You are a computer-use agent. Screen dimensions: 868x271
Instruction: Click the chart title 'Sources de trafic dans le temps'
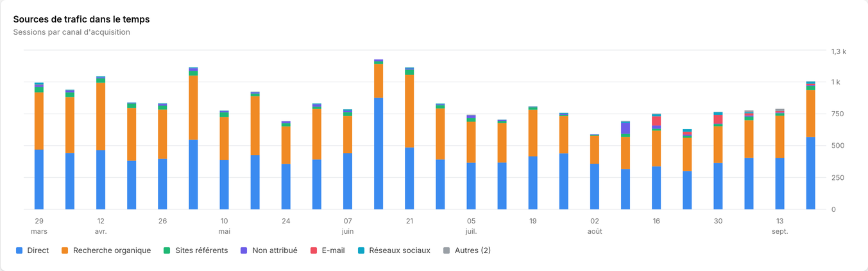81,19
